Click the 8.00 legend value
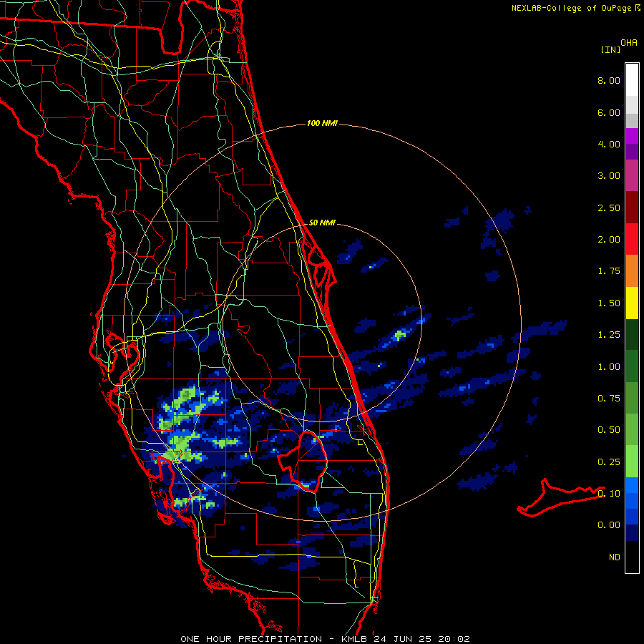This screenshot has height=644, width=644. tap(609, 80)
